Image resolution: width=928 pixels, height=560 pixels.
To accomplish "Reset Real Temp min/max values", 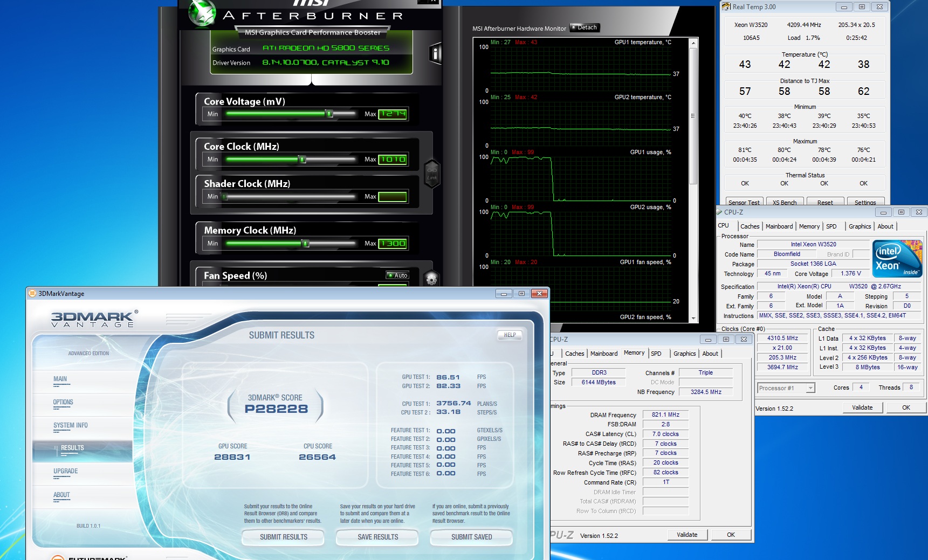I will (825, 203).
